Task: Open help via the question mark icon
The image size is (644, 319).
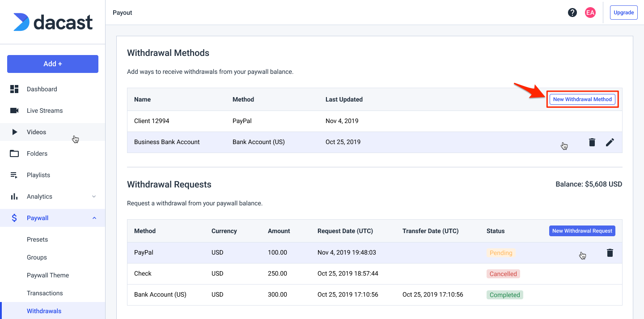Action: pos(572,13)
